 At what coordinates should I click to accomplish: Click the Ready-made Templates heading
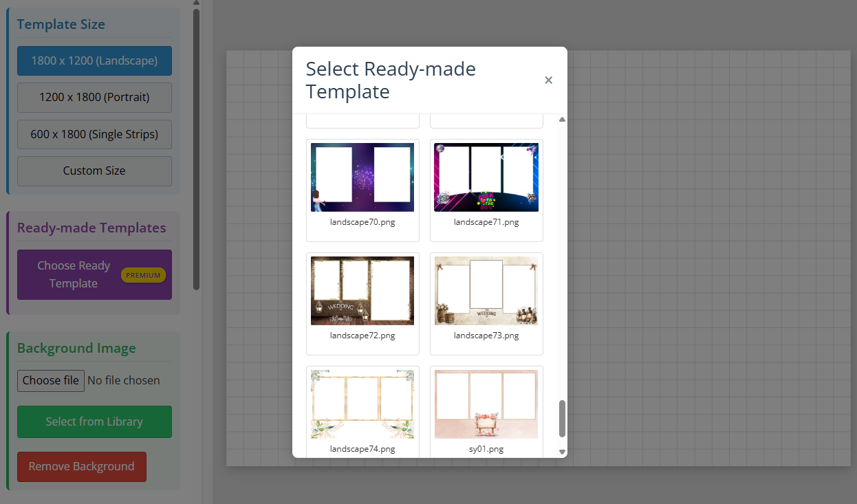[91, 228]
